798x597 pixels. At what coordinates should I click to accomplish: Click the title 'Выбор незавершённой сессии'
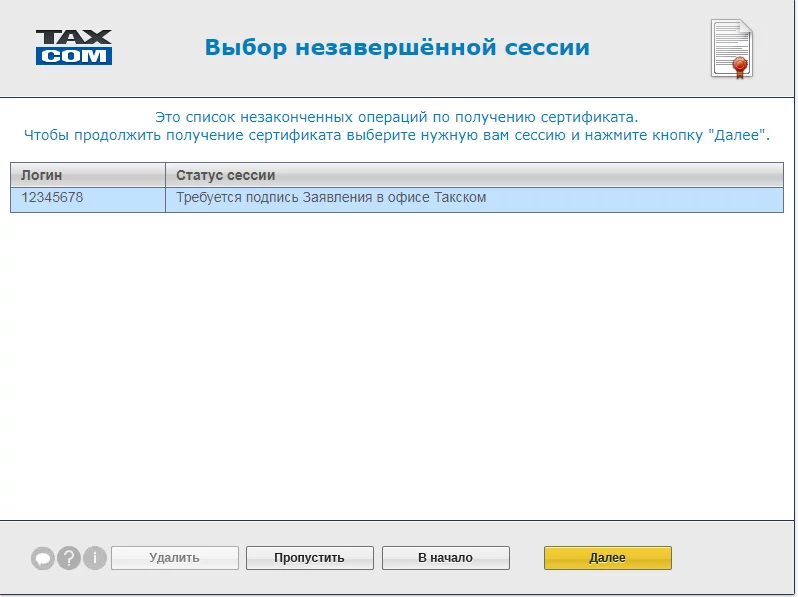pos(397,47)
